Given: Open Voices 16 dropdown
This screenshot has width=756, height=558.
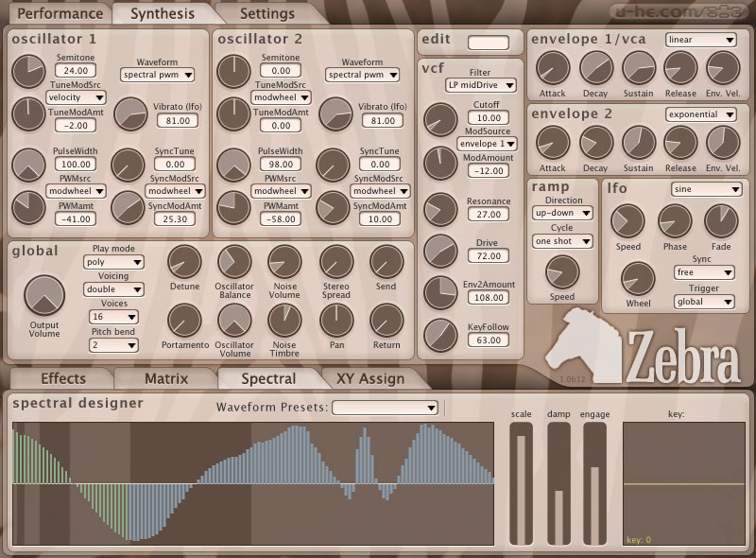Looking at the screenshot, I should click(113, 317).
